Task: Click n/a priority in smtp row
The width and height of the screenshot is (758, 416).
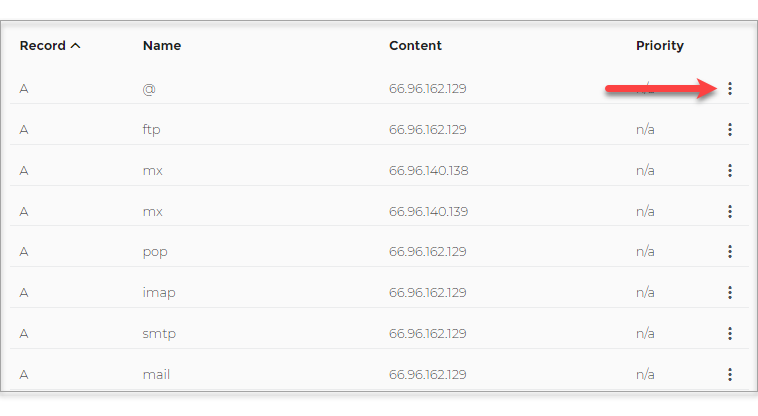Action: (x=645, y=333)
